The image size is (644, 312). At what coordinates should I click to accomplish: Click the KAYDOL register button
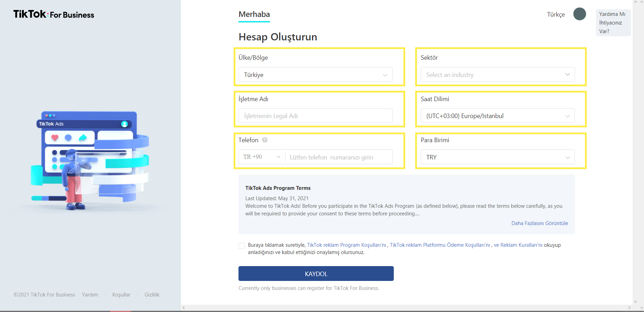click(x=316, y=274)
